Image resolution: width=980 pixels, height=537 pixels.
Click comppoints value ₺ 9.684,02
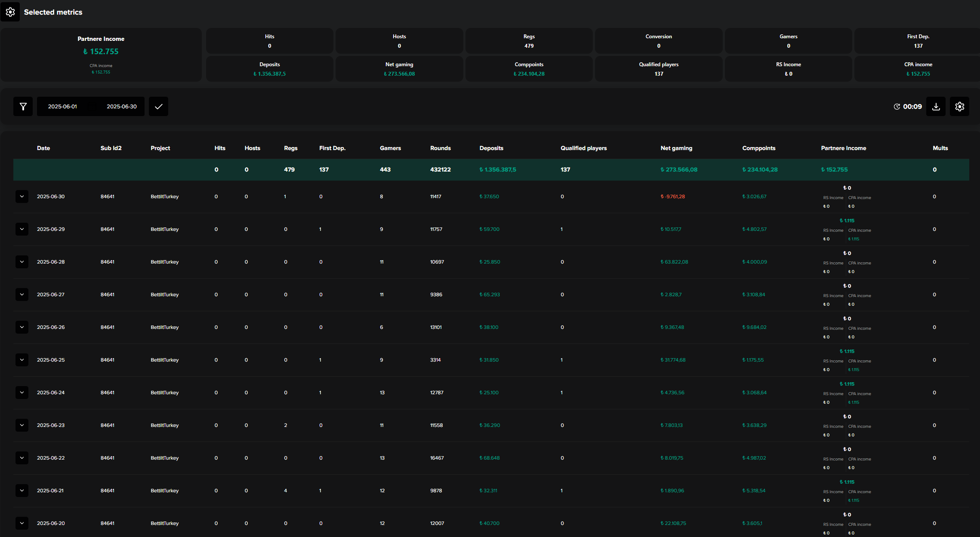pos(755,327)
